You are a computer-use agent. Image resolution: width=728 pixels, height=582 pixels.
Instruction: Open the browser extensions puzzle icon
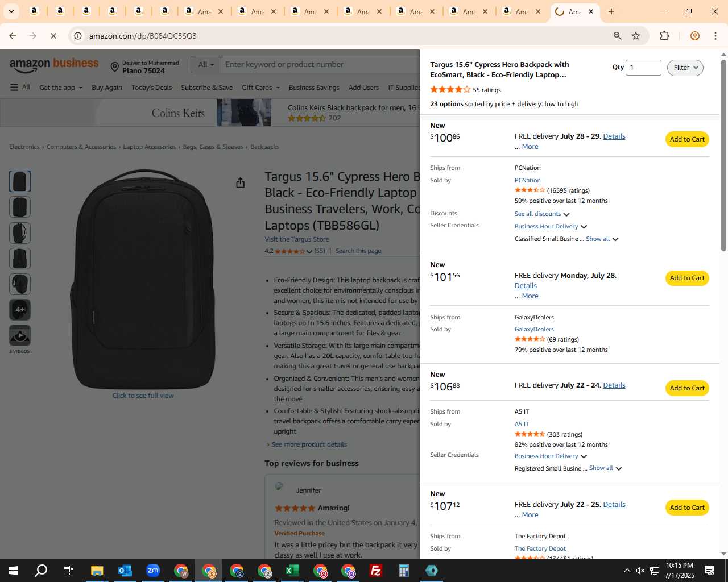664,36
